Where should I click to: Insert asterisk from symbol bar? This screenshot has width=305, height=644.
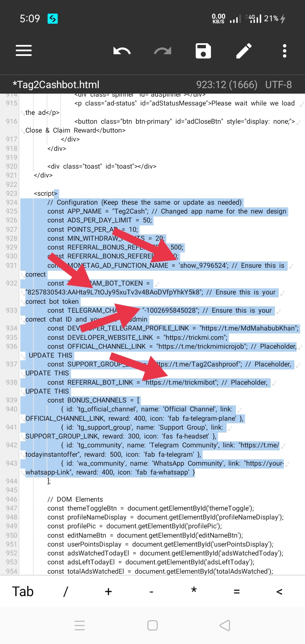click(194, 590)
